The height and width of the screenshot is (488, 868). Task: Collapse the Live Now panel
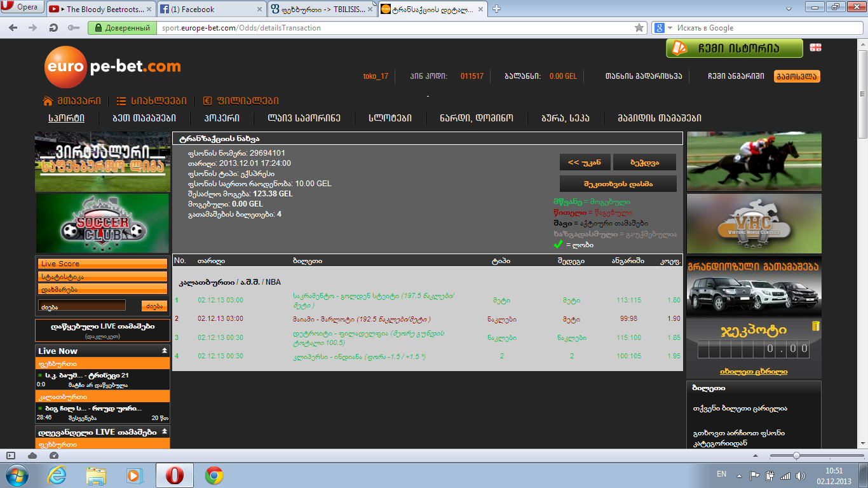pyautogui.click(x=165, y=351)
